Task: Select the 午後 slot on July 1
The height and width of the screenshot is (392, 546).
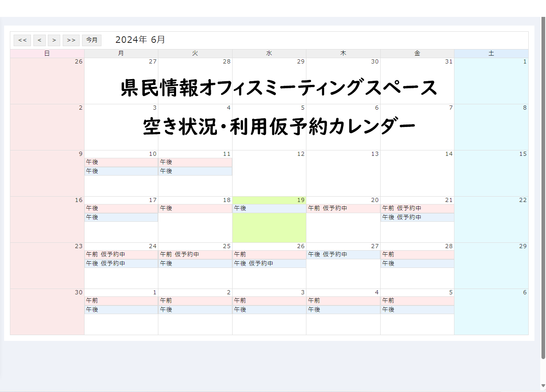Action: [x=121, y=310]
